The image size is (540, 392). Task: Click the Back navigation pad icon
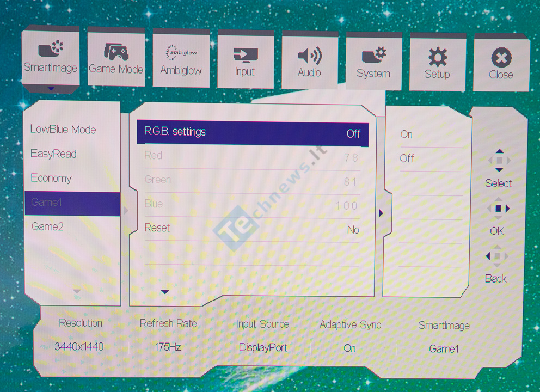click(x=497, y=256)
